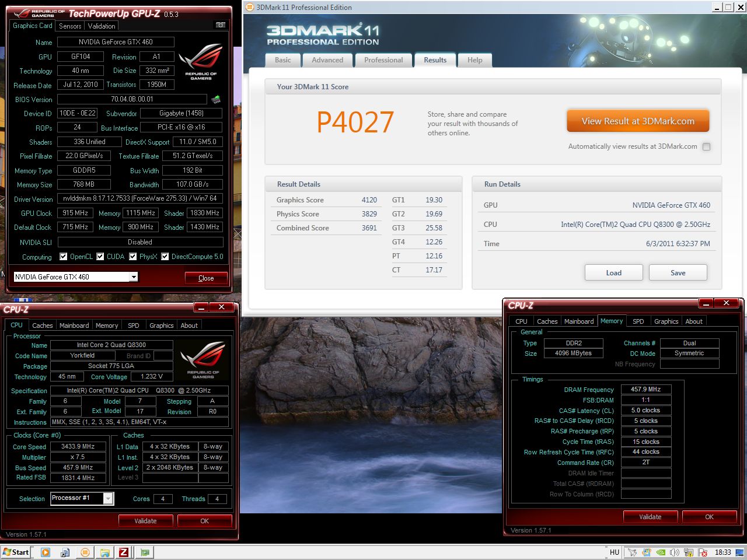The height and width of the screenshot is (560, 747).
Task: Take GPU-Z screenshot with camera icon
Action: coord(220,25)
